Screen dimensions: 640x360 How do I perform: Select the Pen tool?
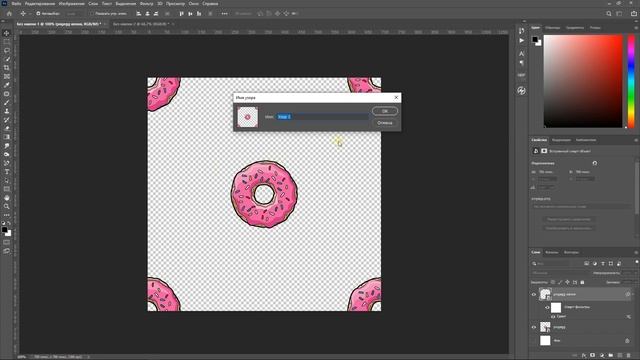pyautogui.click(x=7, y=163)
